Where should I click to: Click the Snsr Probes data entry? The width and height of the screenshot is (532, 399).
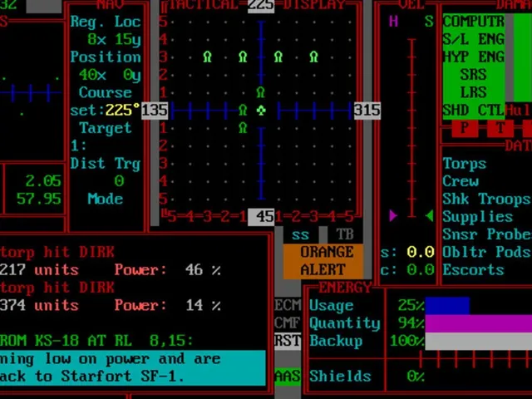point(487,234)
